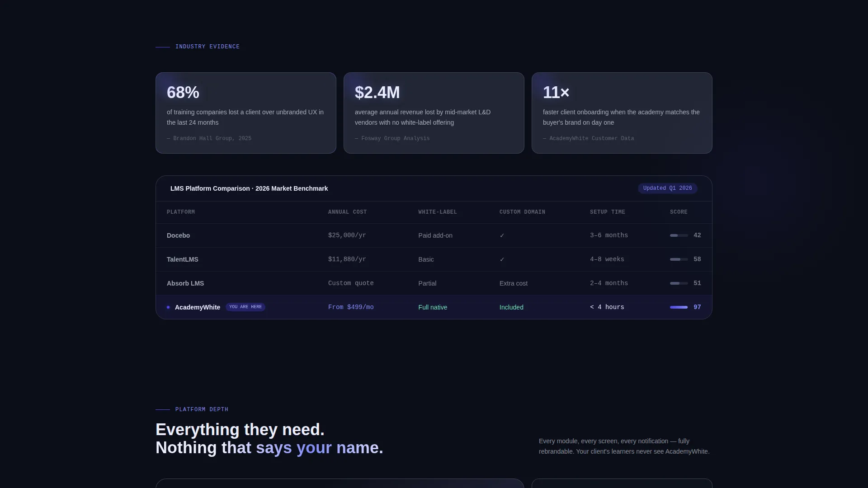Click the Docebo custom domain checkmark
The width and height of the screenshot is (868, 488).
pos(502,235)
